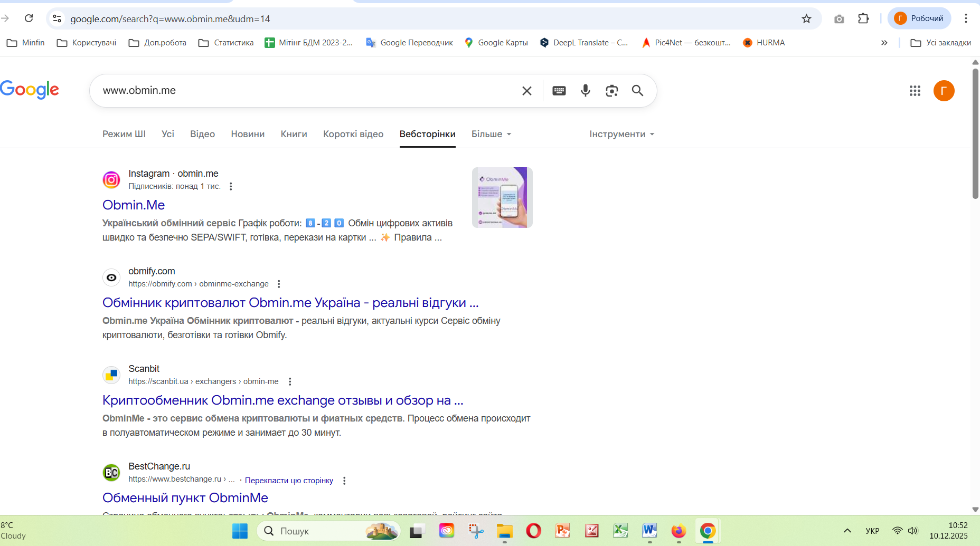Open more options for the BestChange.ru result

[x=344, y=481]
